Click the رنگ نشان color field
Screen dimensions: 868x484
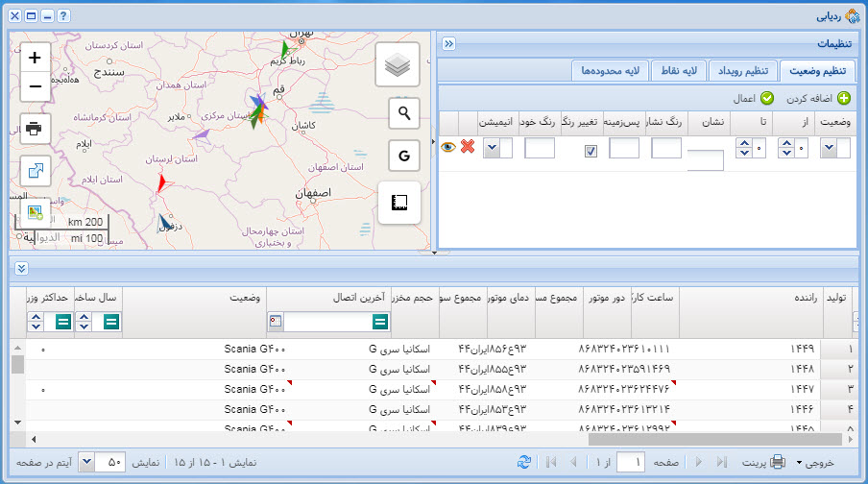tap(666, 148)
